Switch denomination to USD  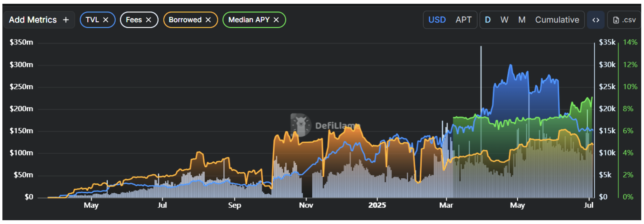[x=437, y=20]
